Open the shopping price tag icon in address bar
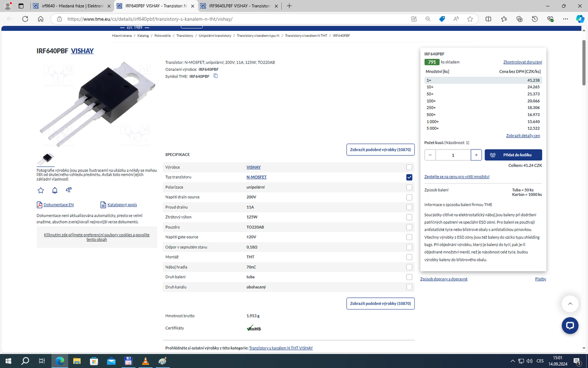588x368 pixels. coord(442,19)
